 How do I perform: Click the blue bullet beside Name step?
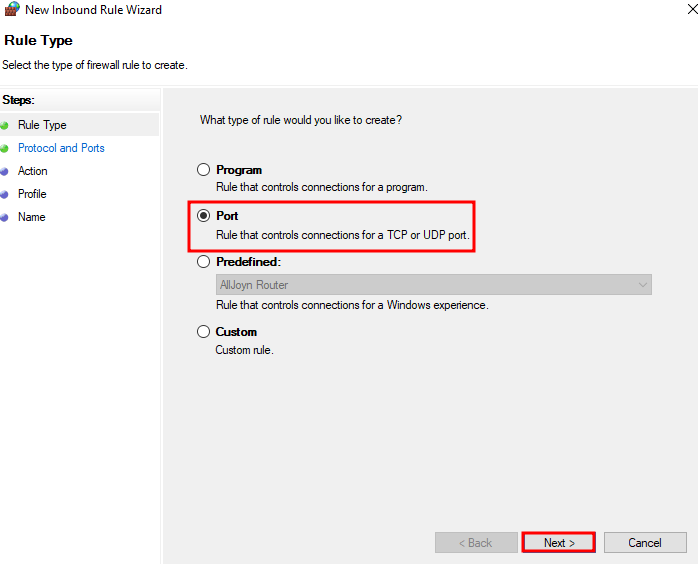click(4, 218)
